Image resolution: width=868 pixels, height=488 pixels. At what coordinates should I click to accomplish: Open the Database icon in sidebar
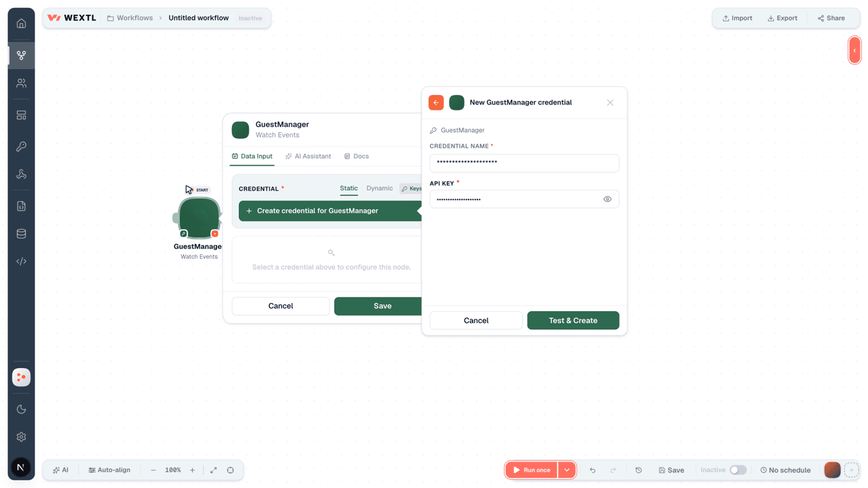tap(21, 234)
